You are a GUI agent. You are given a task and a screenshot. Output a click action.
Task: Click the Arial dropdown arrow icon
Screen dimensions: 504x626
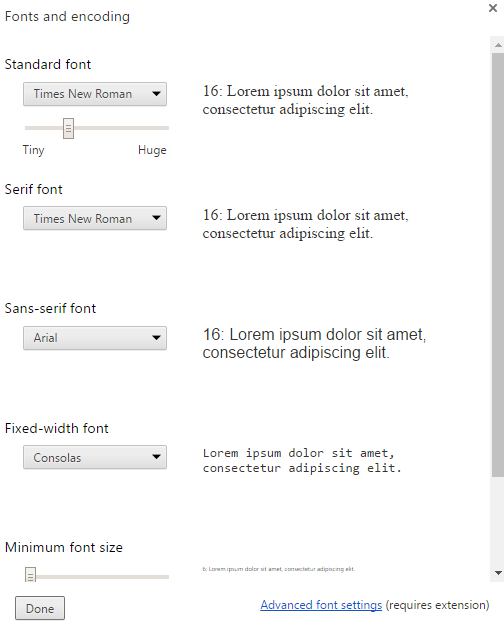[156, 338]
